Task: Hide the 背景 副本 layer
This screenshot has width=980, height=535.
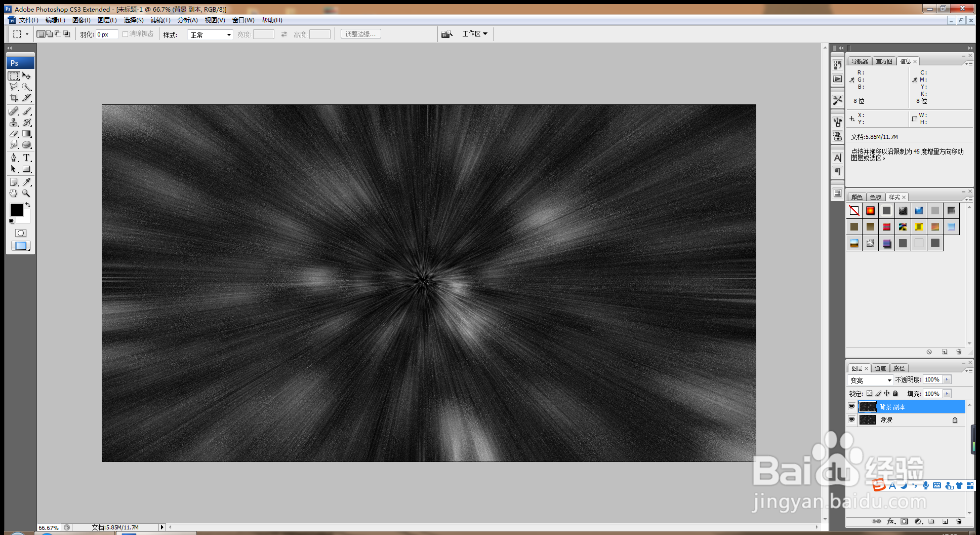Action: [851, 406]
